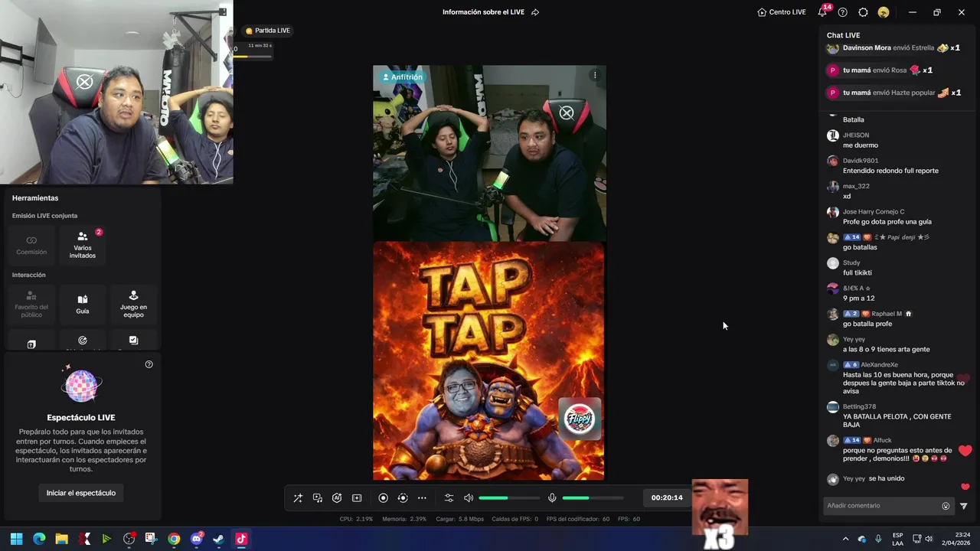The width and height of the screenshot is (980, 551).
Task: Click the Flippy logo overlay on the stream
Action: coord(580,419)
